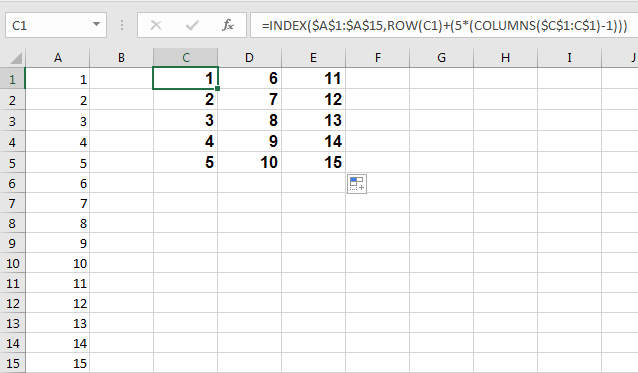Select cell C1 containing bold 1

(186, 78)
